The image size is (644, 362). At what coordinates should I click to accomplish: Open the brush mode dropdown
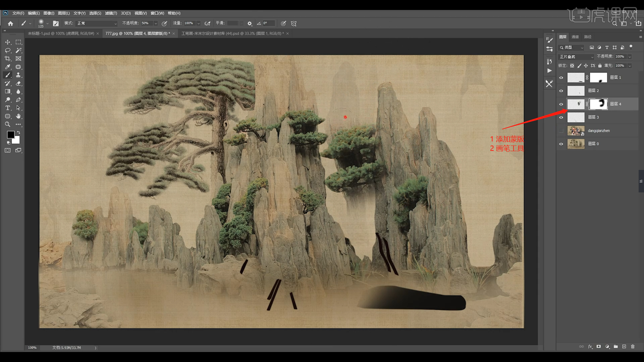97,23
